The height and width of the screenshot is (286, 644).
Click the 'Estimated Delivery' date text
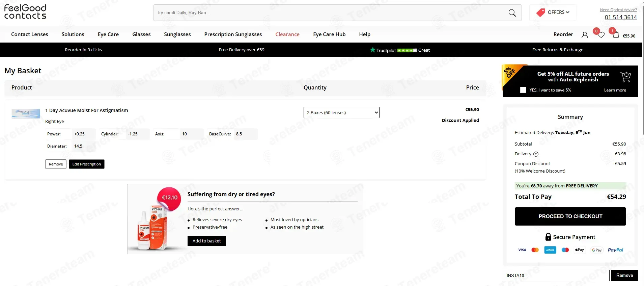(x=552, y=132)
